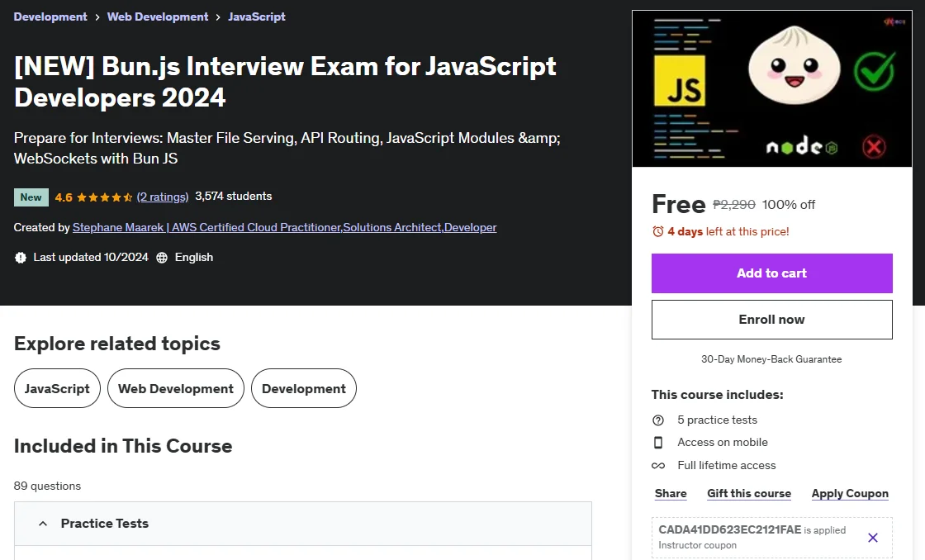The image size is (925, 560).
Task: Click Apply Coupon
Action: pyautogui.click(x=850, y=493)
